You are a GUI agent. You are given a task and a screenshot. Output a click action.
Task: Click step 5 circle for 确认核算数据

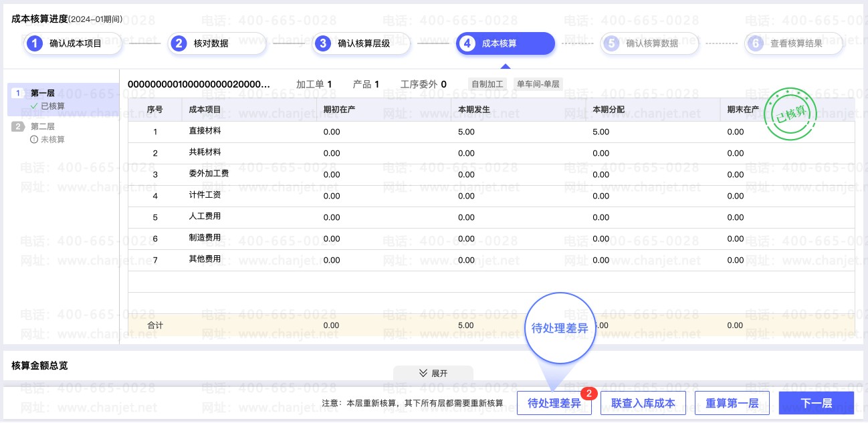tap(611, 43)
